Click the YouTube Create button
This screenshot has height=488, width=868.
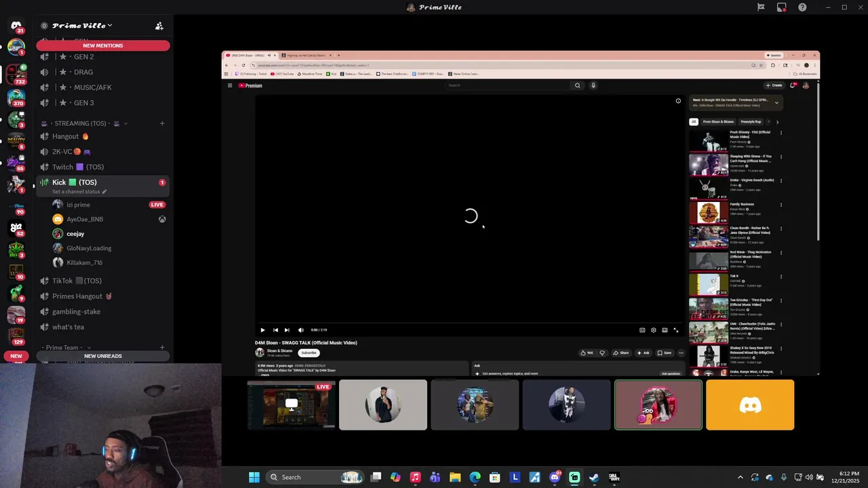pyautogui.click(x=774, y=85)
